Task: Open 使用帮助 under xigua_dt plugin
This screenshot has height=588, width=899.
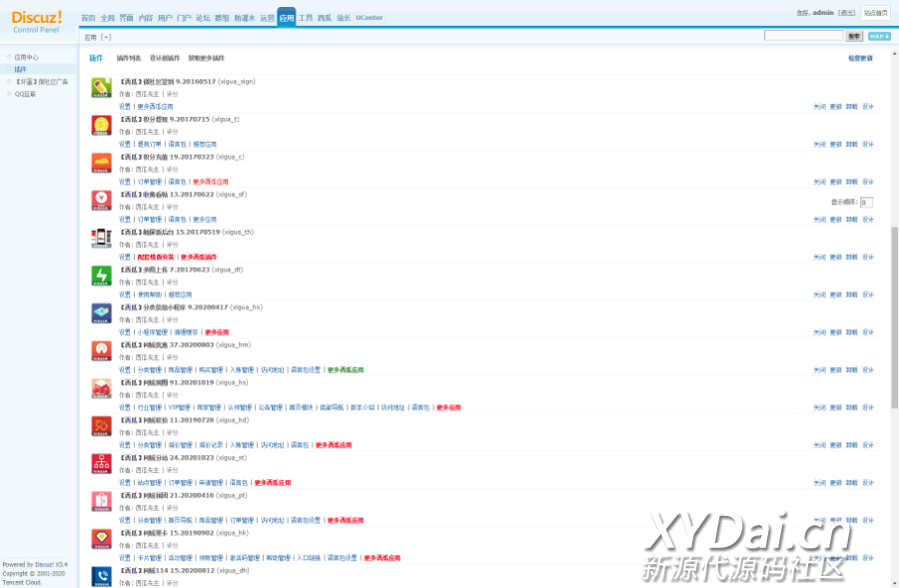Action: tap(149, 294)
